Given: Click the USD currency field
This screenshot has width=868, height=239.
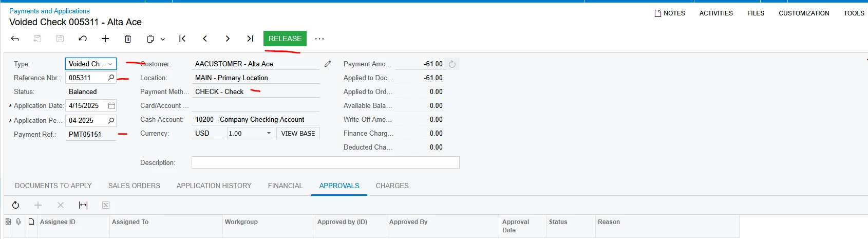Looking at the screenshot, I should pyautogui.click(x=208, y=133).
